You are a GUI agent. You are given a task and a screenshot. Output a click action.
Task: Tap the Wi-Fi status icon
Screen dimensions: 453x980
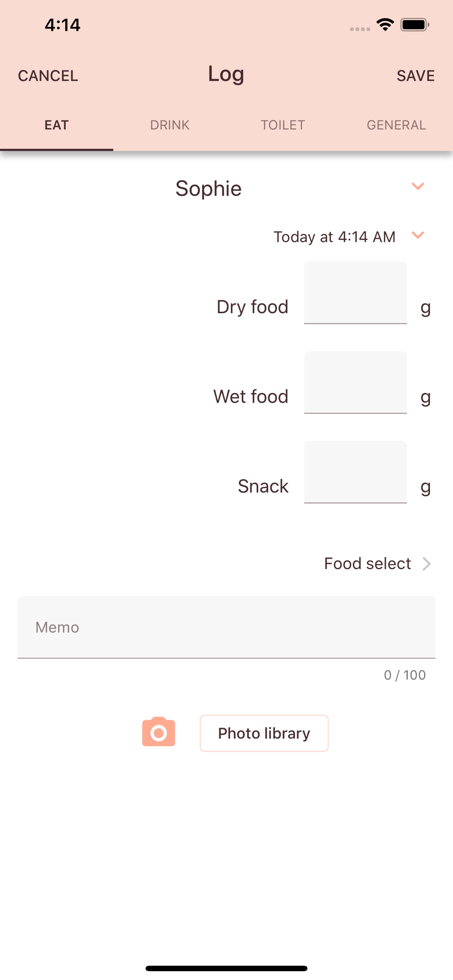(385, 24)
